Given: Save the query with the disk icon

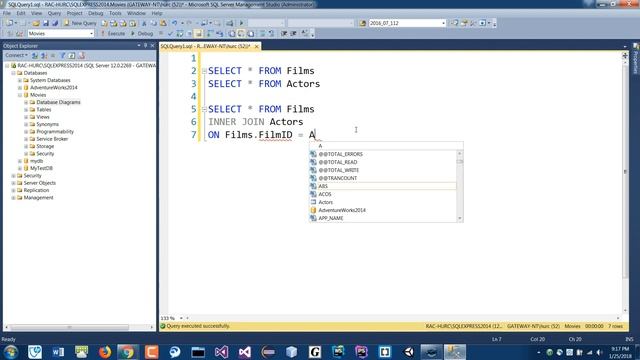Looking at the screenshot, I should pos(46,23).
